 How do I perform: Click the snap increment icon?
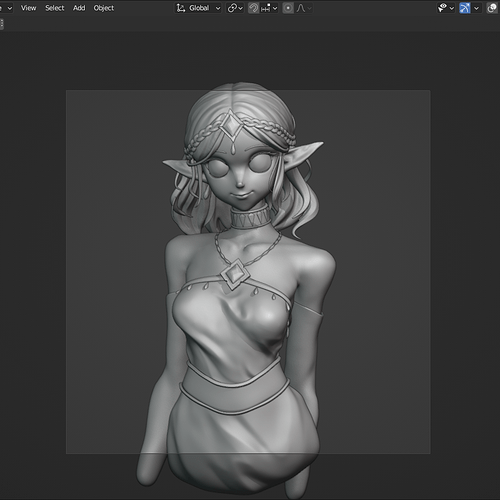[x=266, y=8]
